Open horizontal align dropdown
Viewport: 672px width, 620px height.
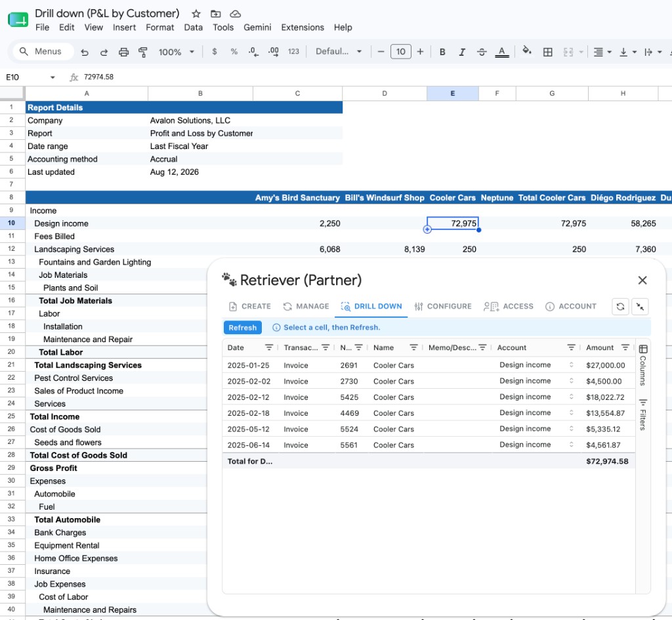pyautogui.click(x=602, y=52)
